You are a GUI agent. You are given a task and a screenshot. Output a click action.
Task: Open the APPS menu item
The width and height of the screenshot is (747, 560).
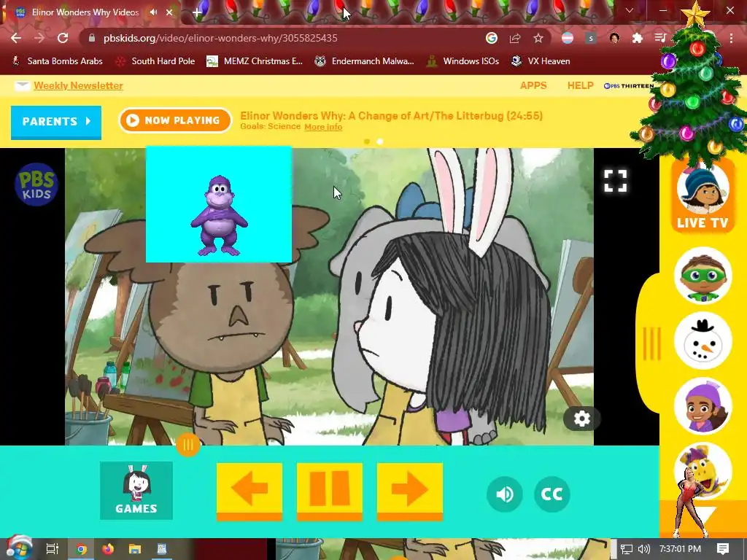(533, 86)
